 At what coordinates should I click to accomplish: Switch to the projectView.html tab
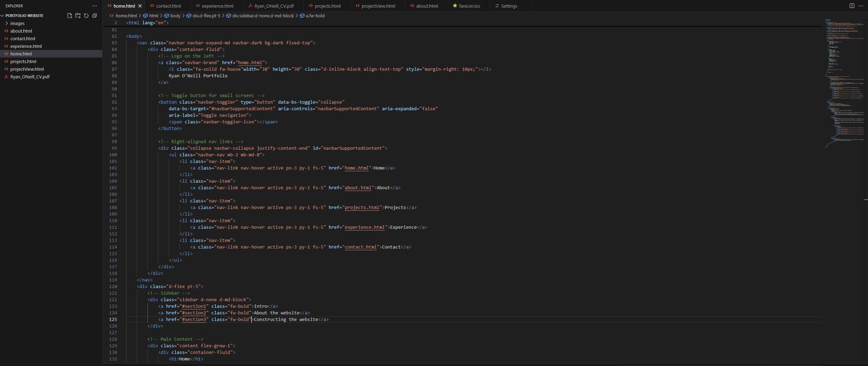coord(378,6)
